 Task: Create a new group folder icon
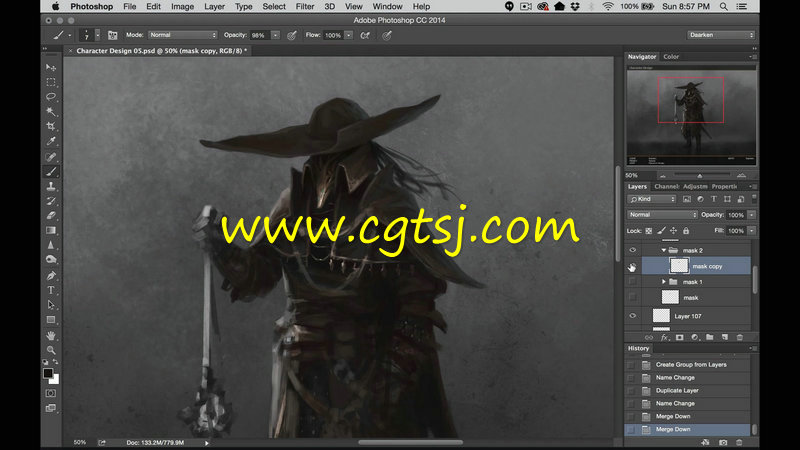710,337
